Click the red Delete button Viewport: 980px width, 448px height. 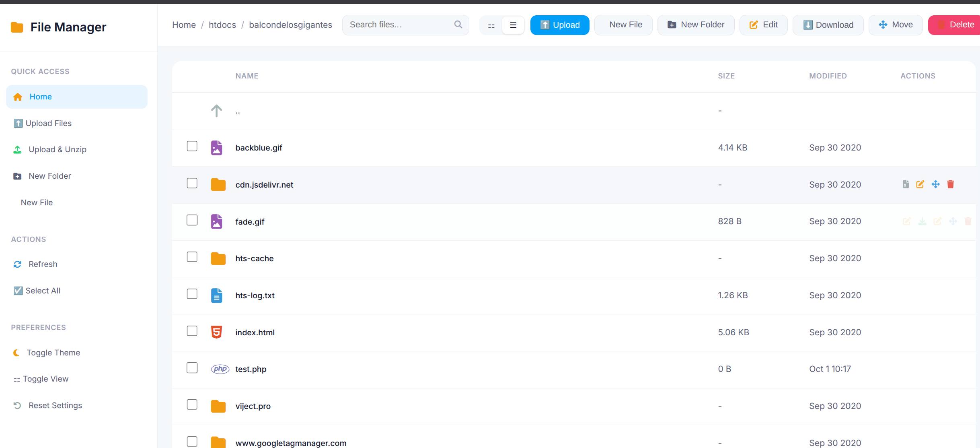(x=954, y=25)
